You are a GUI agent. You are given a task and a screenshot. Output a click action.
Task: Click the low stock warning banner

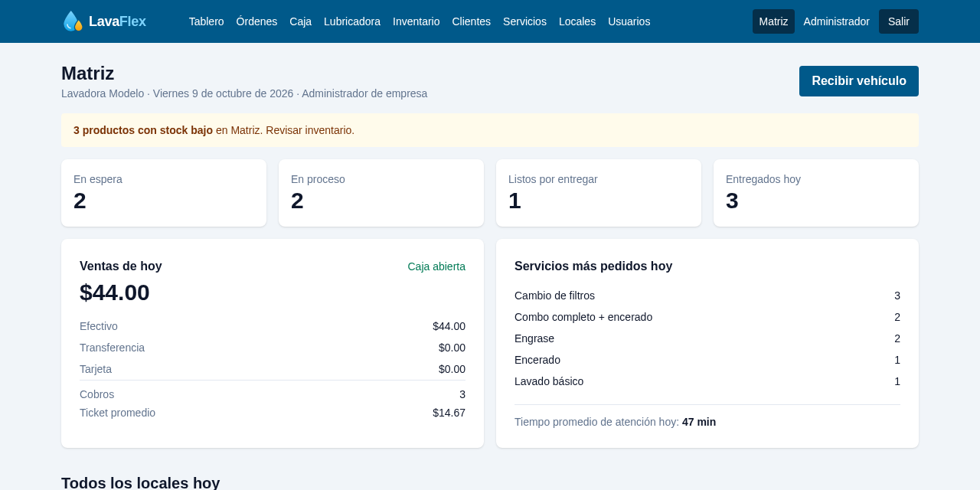490,130
